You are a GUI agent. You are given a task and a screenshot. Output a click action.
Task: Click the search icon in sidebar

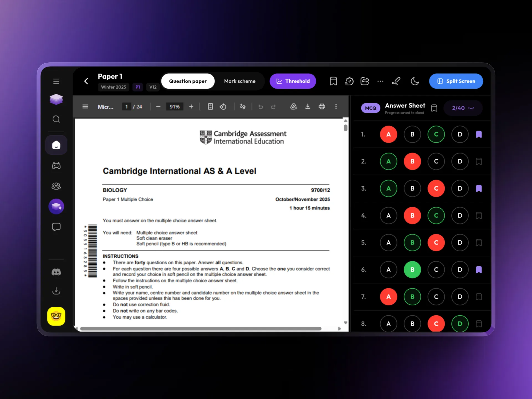[56, 119]
